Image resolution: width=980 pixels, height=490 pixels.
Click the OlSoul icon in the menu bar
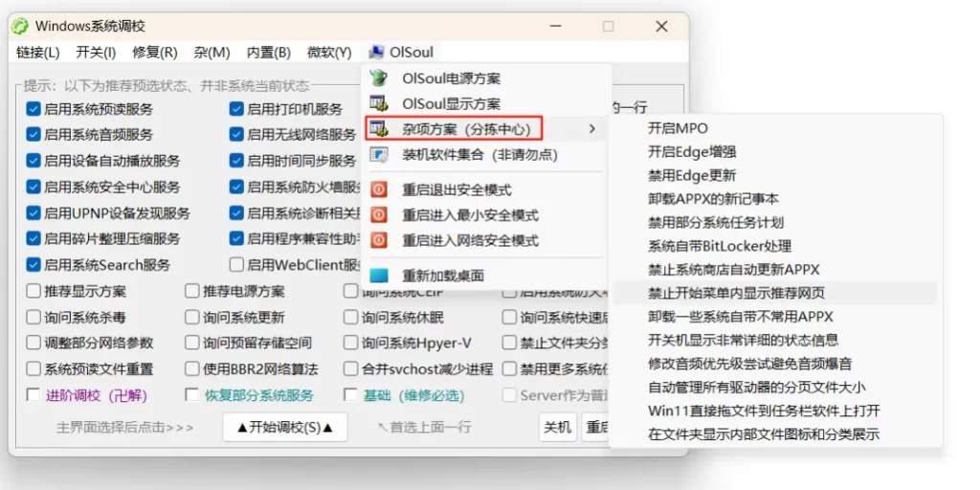[376, 53]
